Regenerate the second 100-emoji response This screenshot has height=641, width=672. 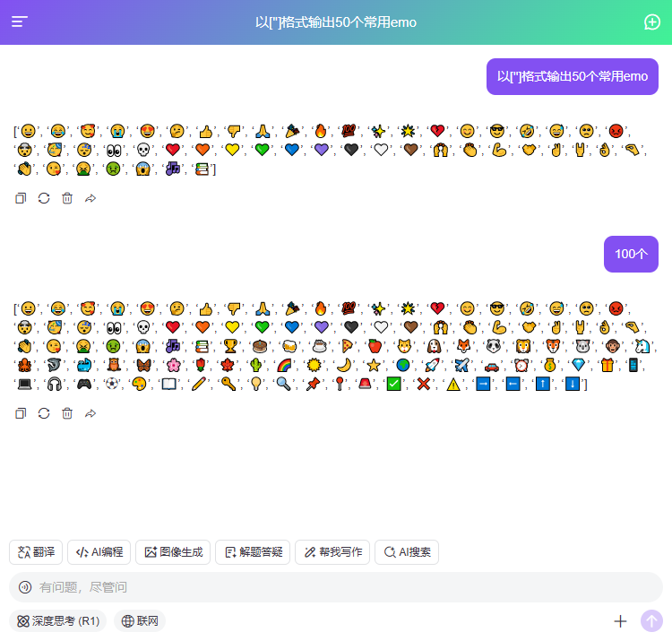(x=44, y=413)
